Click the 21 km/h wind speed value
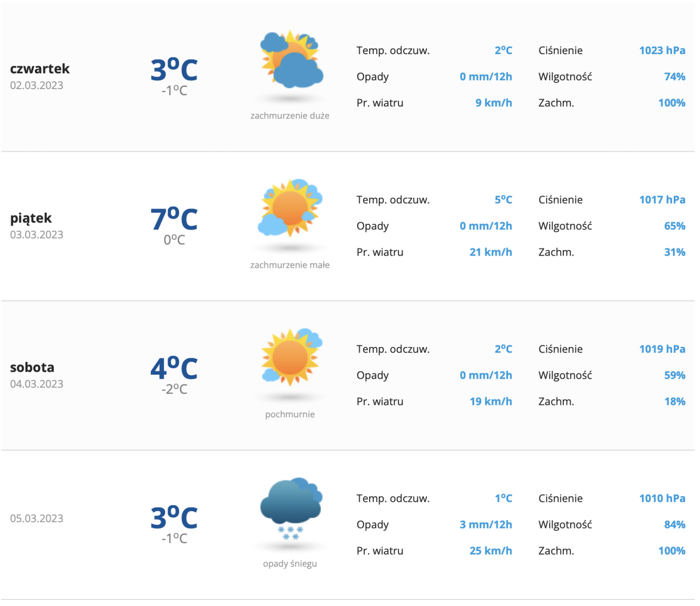Viewport: 700px width, 606px height. 490,252
